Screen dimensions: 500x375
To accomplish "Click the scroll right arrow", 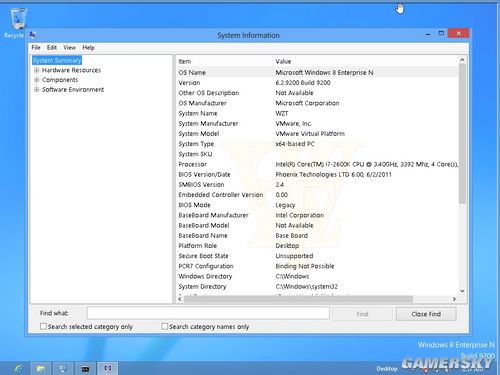I will (x=454, y=299).
